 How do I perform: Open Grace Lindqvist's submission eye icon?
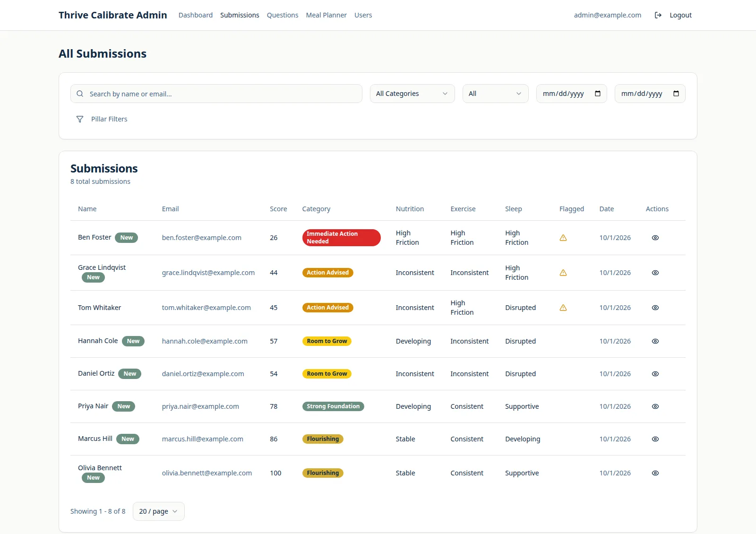point(655,273)
